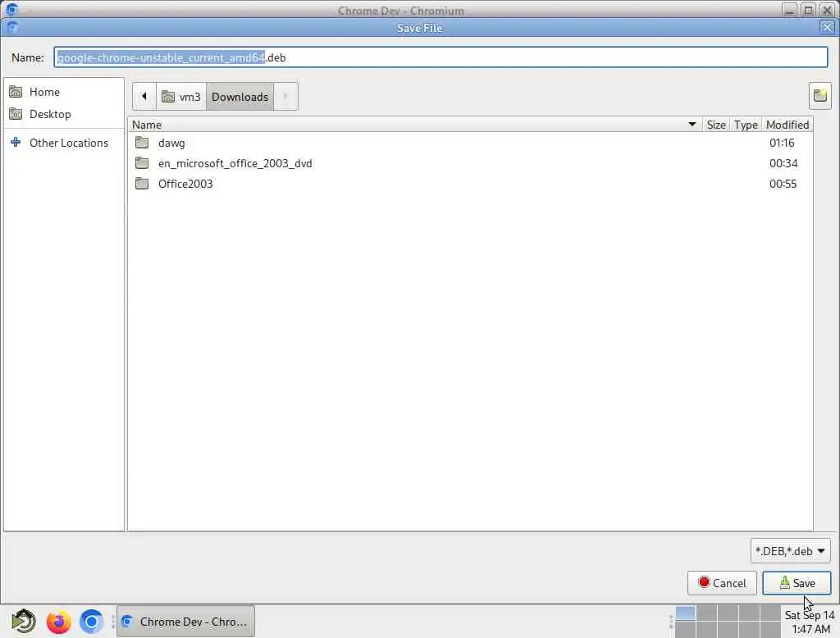
Task: Close the Chrome Dev - Chromium window
Action: coord(828,10)
